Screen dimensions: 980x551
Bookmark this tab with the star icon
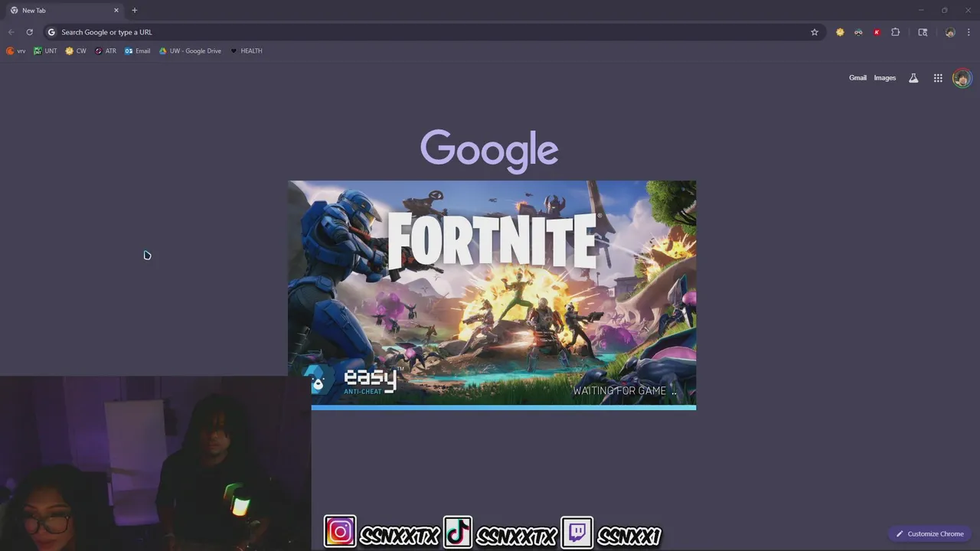(815, 32)
